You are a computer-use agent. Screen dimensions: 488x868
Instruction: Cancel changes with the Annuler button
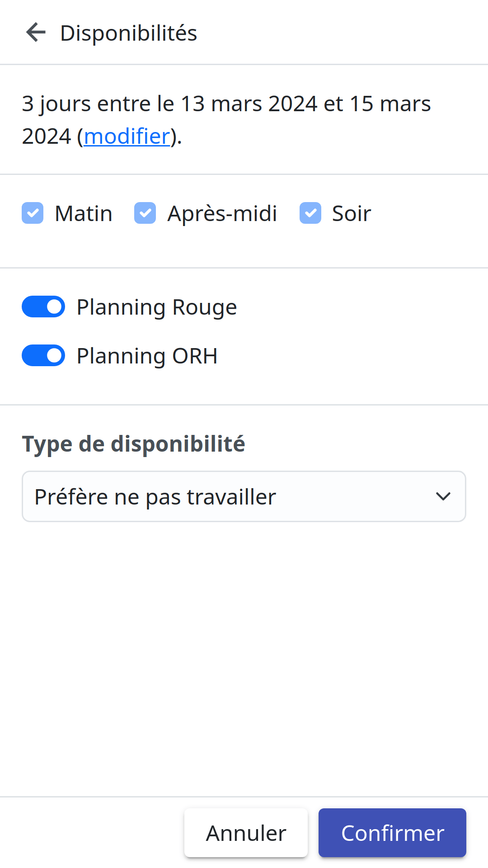[245, 832]
